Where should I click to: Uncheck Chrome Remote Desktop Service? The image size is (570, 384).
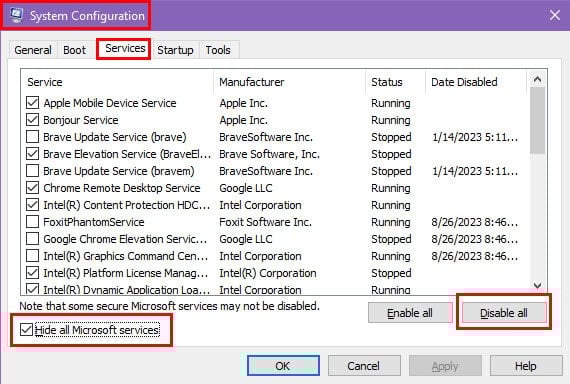[x=32, y=188]
